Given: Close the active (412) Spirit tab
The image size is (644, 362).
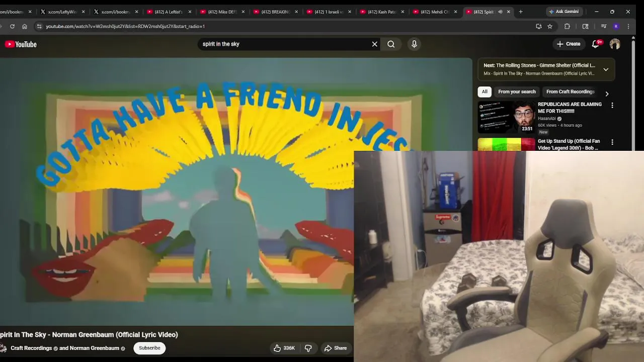Looking at the screenshot, I should (509, 12).
